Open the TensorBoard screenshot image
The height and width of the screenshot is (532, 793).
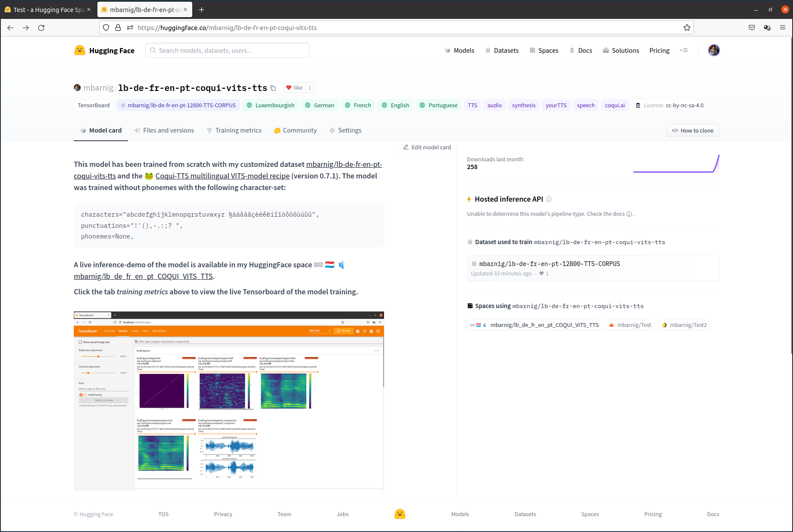pos(229,401)
